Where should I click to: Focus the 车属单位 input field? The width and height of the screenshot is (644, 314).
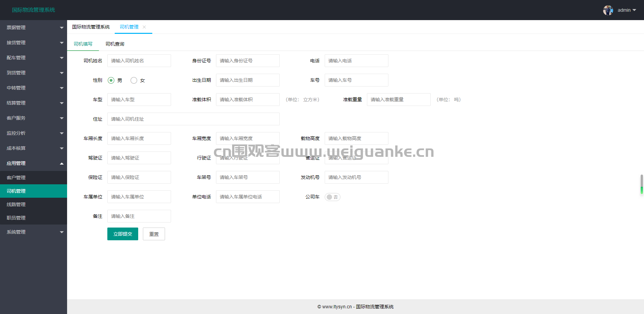(x=139, y=197)
